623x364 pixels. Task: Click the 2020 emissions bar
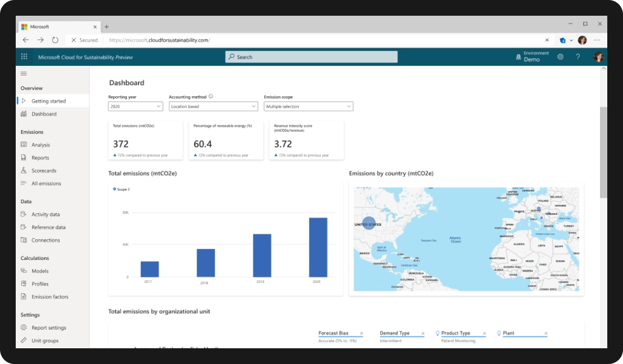pos(318,247)
